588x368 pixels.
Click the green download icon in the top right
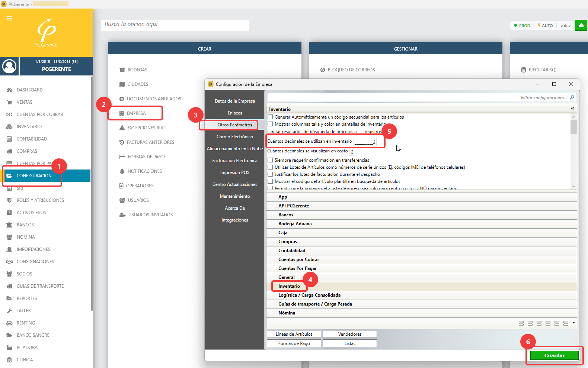pyautogui.click(x=581, y=25)
